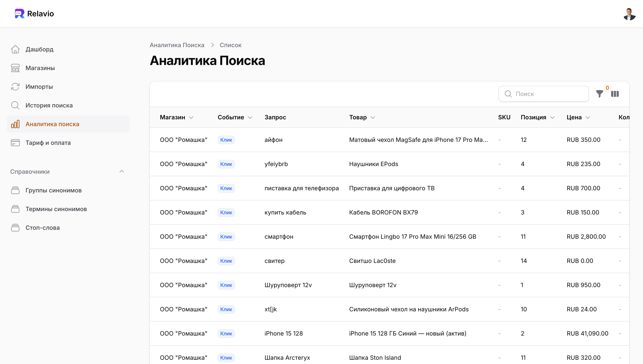The height and width of the screenshot is (364, 643).
Task: Open История поиска menu item
Action: click(x=68, y=105)
